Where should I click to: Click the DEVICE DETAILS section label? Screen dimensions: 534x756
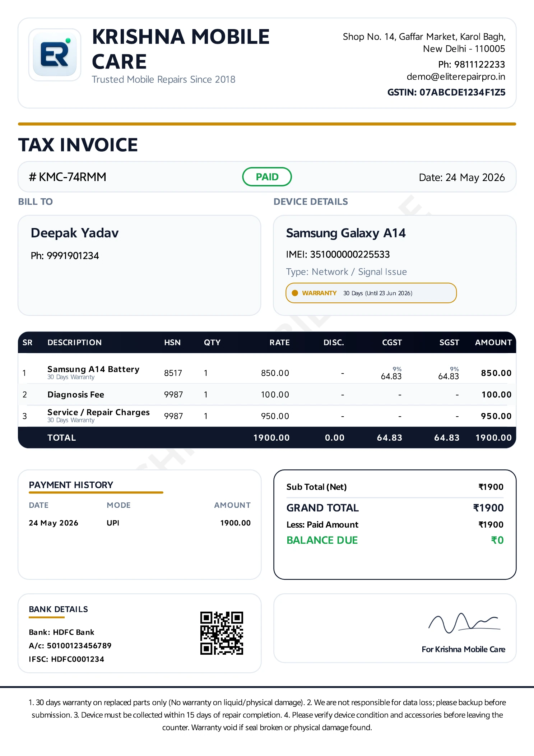[x=311, y=202]
